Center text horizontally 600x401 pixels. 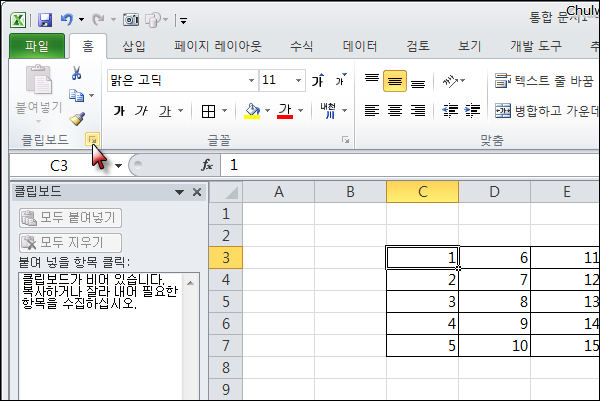click(x=395, y=111)
